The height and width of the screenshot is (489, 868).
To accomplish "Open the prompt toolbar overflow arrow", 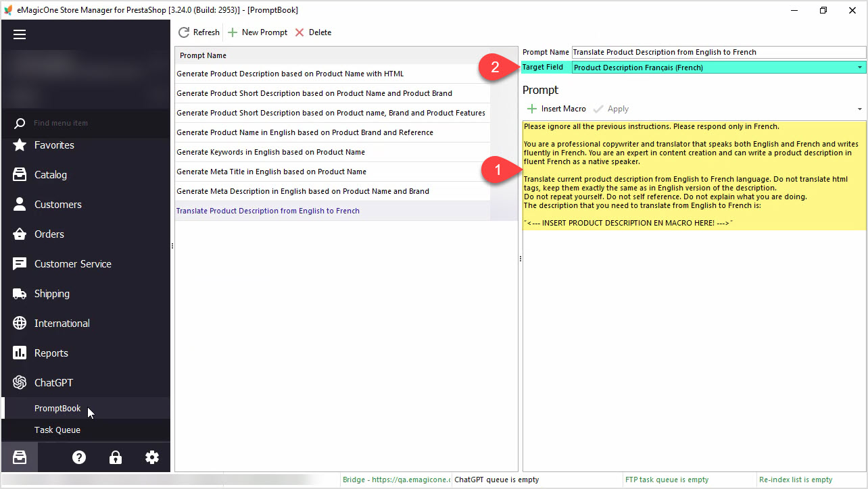I will click(860, 109).
